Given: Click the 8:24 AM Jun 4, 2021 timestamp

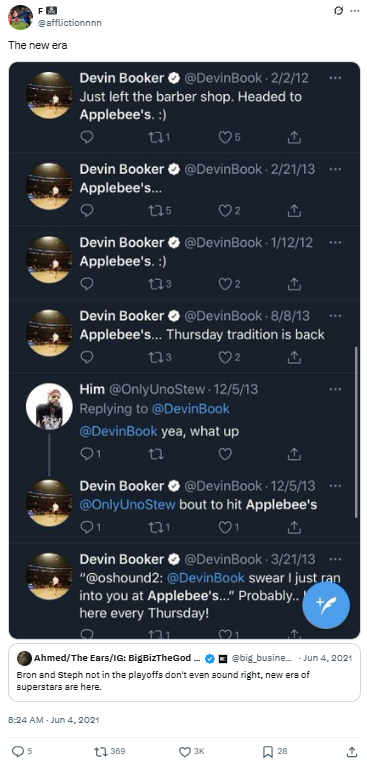Looking at the screenshot, I should coord(54,719).
